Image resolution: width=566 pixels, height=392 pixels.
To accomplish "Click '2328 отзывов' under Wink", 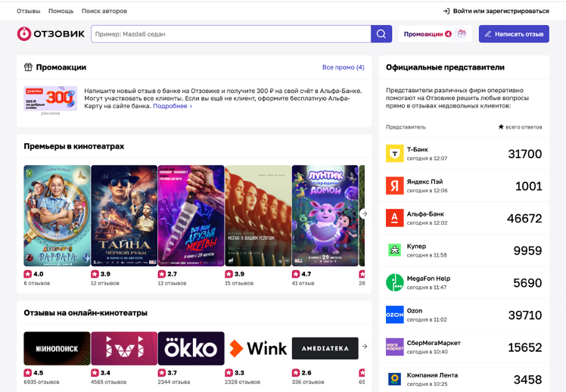I will (243, 382).
